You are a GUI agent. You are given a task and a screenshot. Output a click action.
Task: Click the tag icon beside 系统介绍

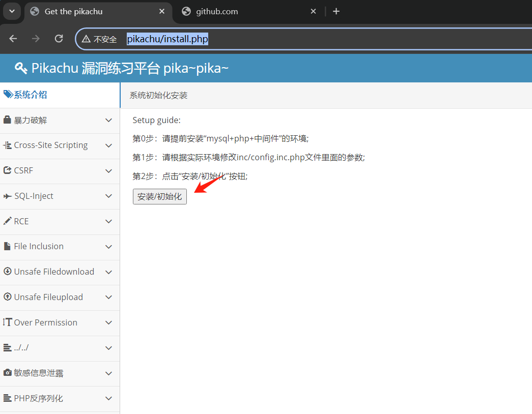(x=8, y=94)
